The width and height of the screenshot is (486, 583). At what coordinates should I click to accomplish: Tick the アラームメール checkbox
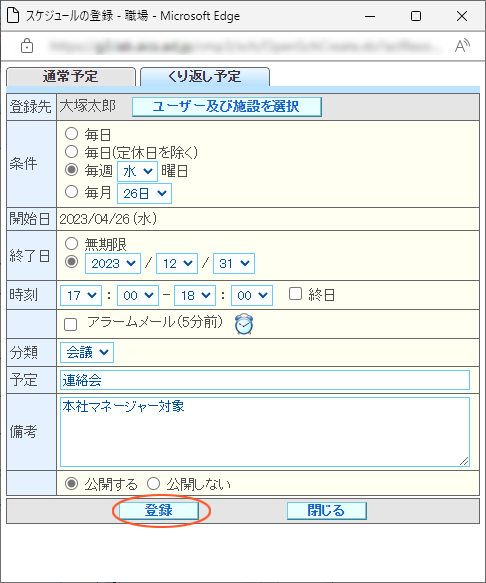click(x=71, y=324)
